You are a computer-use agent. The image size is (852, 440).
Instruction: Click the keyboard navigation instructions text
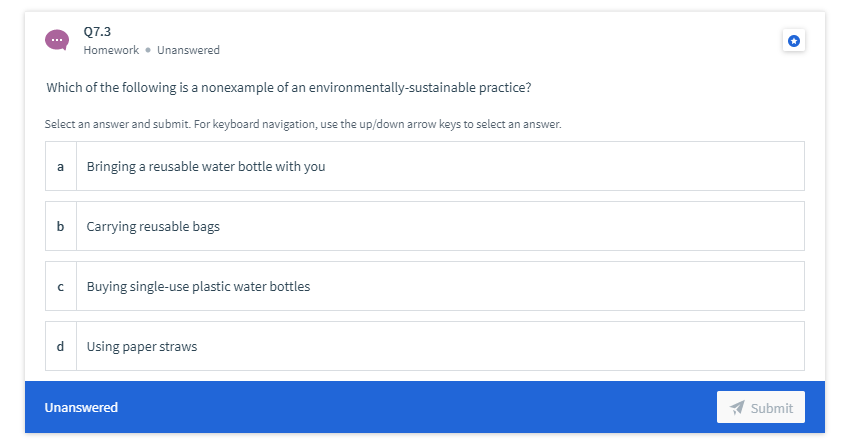coord(303,124)
